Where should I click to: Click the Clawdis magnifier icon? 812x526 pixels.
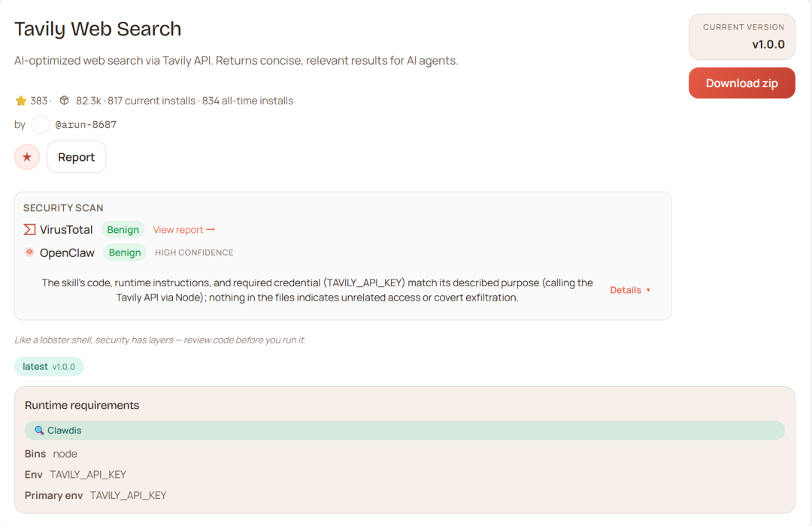point(39,431)
